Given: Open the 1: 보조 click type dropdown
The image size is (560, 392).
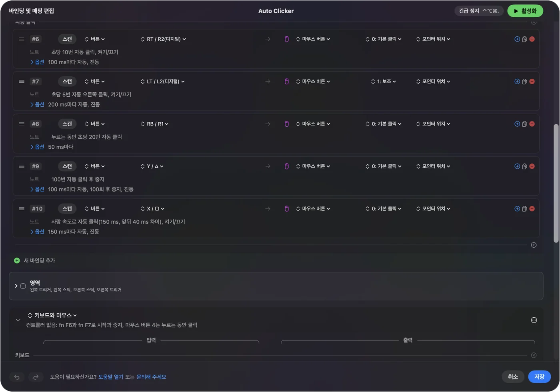Looking at the screenshot, I should 384,82.
